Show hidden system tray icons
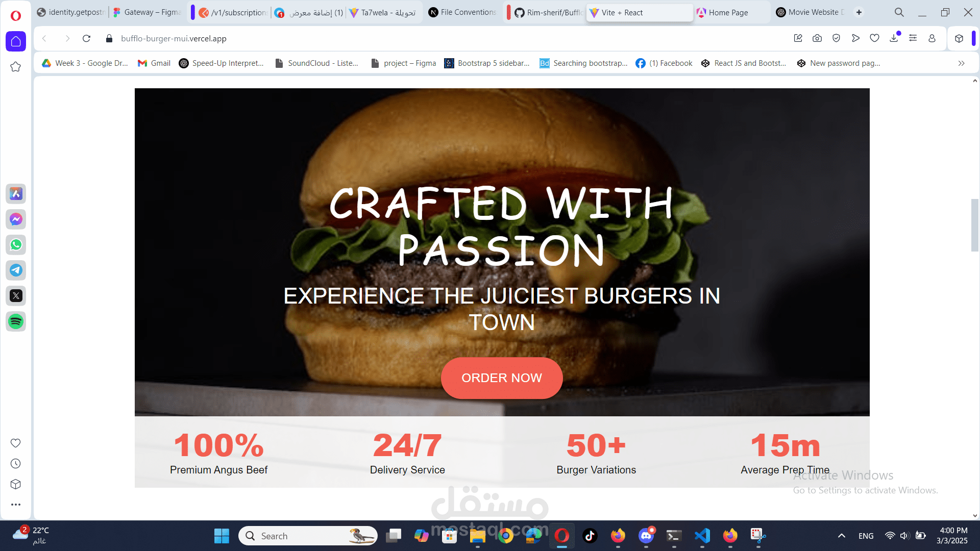980x551 pixels. click(x=841, y=536)
